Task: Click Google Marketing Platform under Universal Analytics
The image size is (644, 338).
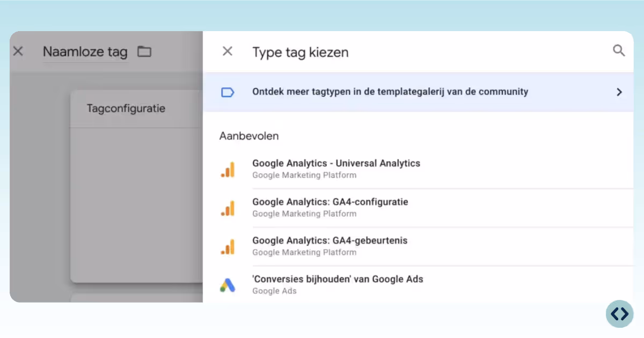Action: tap(304, 175)
